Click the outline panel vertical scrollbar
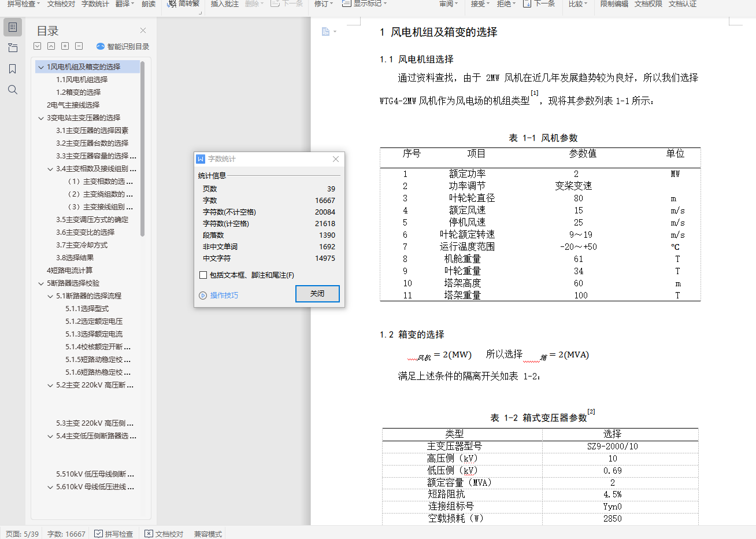Viewport: 756px width, 539px height. click(142, 149)
